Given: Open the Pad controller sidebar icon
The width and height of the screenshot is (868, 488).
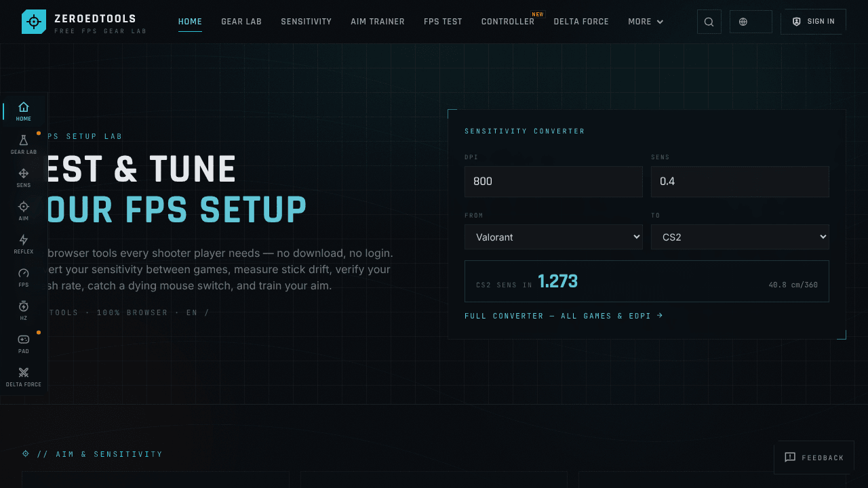Looking at the screenshot, I should coord(24,340).
